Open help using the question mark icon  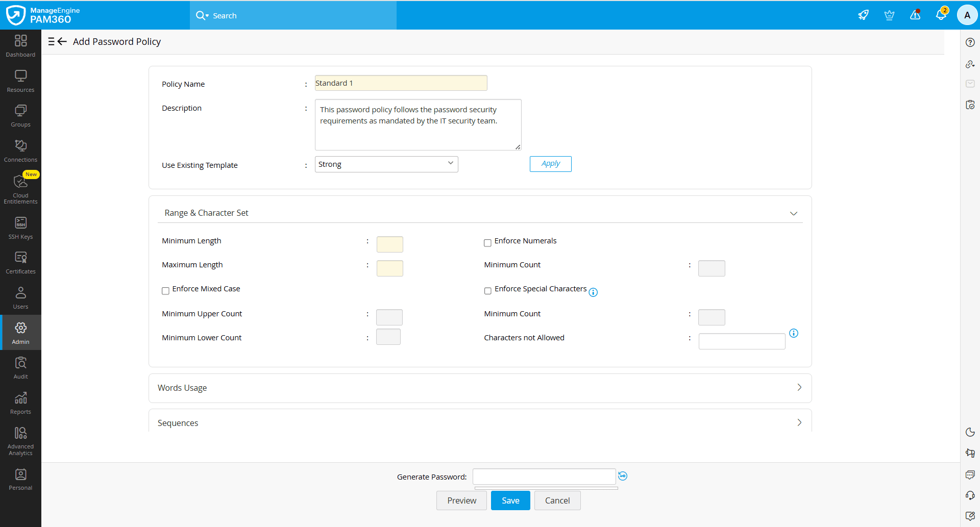(970, 42)
